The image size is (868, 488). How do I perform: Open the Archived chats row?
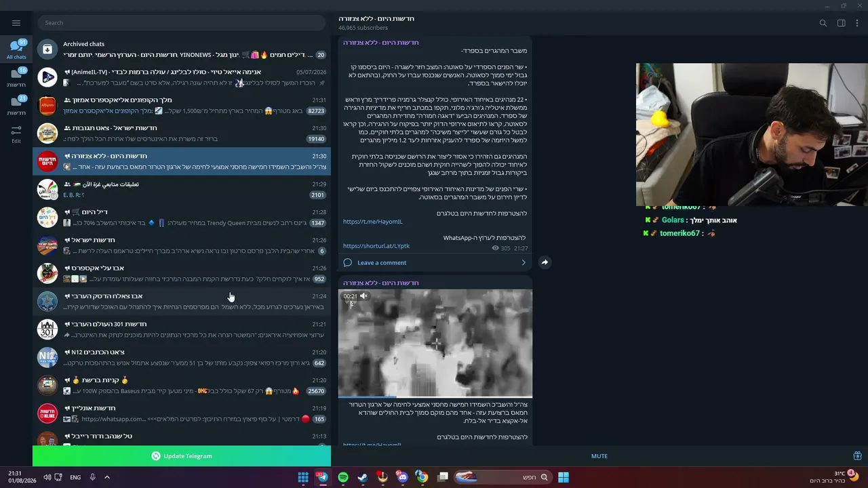click(182, 49)
